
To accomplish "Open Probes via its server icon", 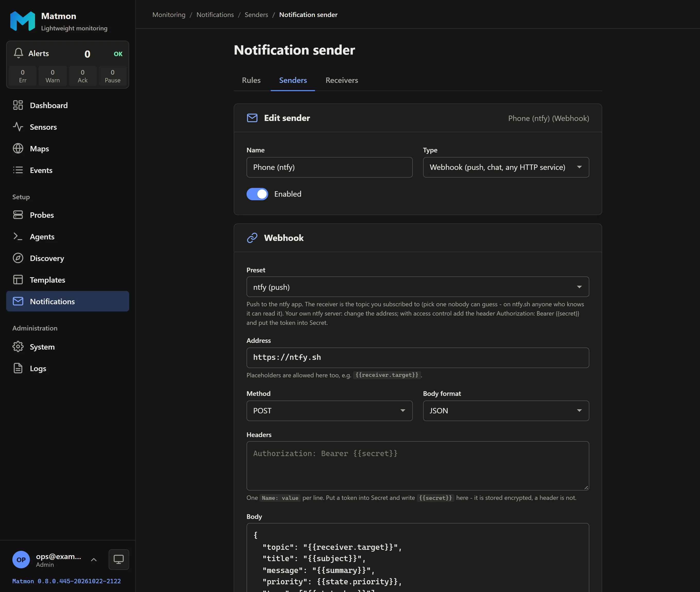I will pyautogui.click(x=18, y=215).
